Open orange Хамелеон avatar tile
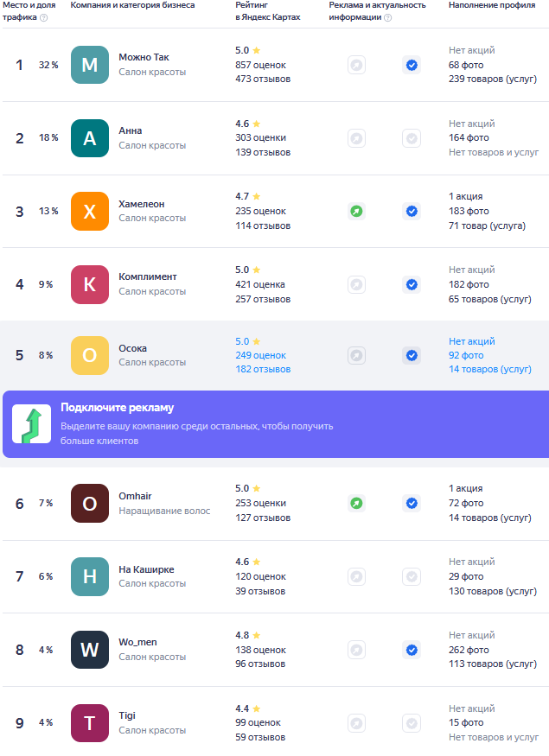 pyautogui.click(x=90, y=211)
